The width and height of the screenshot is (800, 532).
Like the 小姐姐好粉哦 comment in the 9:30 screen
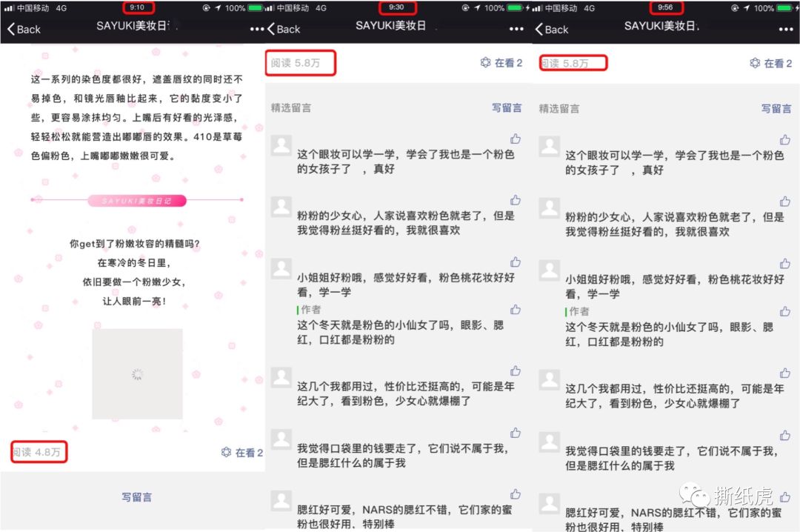point(516,262)
